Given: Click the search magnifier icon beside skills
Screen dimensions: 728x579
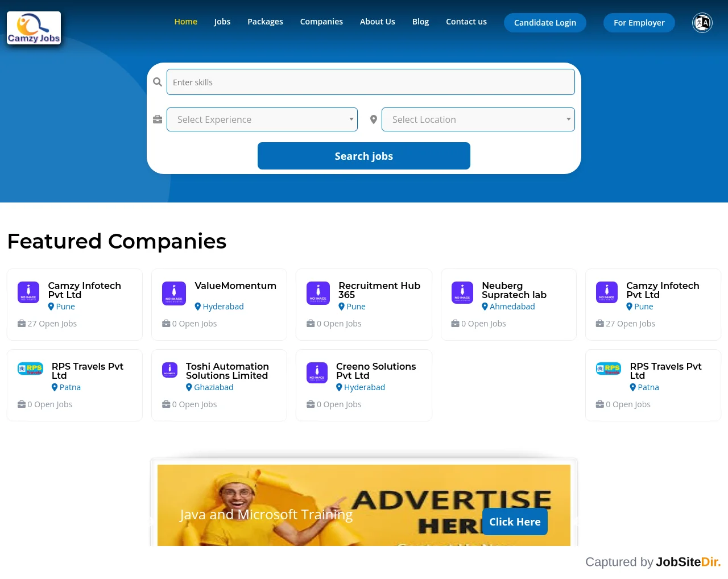Looking at the screenshot, I should 158,82.
